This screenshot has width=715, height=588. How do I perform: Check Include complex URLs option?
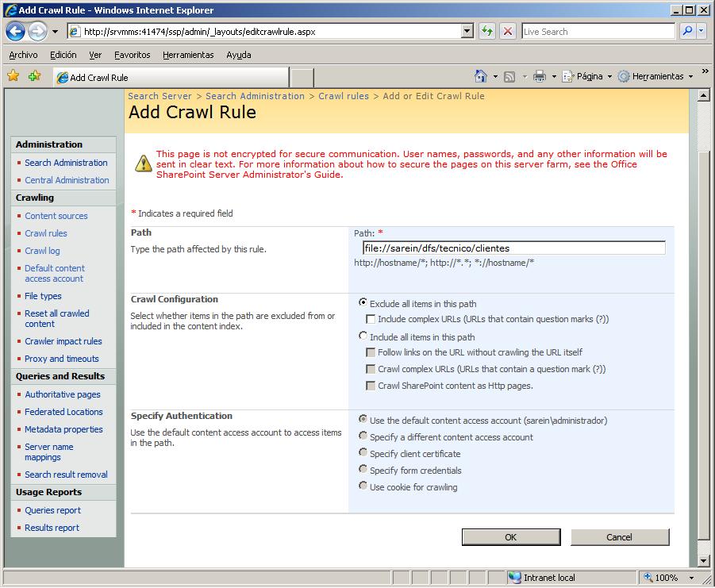click(371, 319)
